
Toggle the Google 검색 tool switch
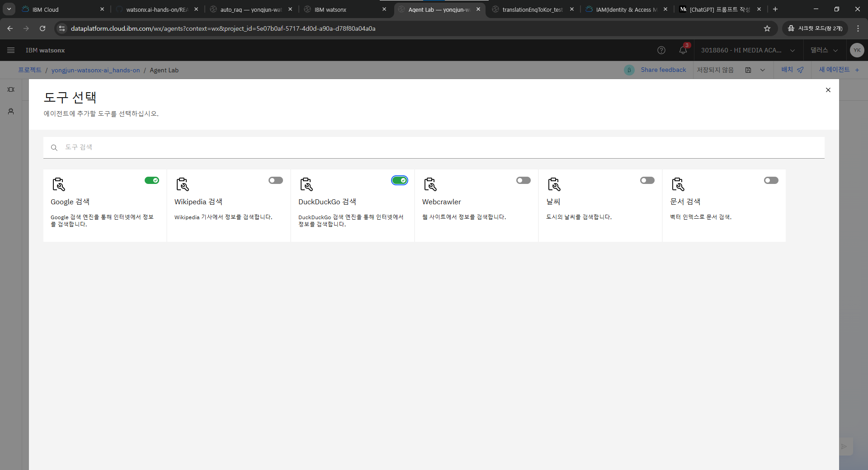tap(152, 180)
